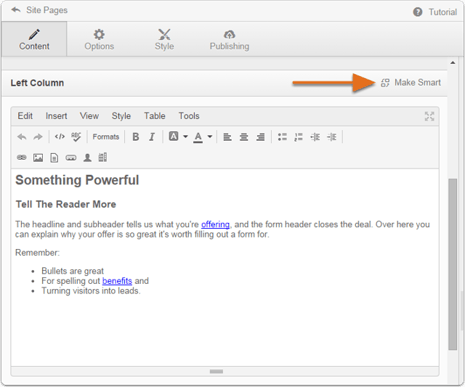Click the vertical scrollbar thumb

(x=452, y=264)
